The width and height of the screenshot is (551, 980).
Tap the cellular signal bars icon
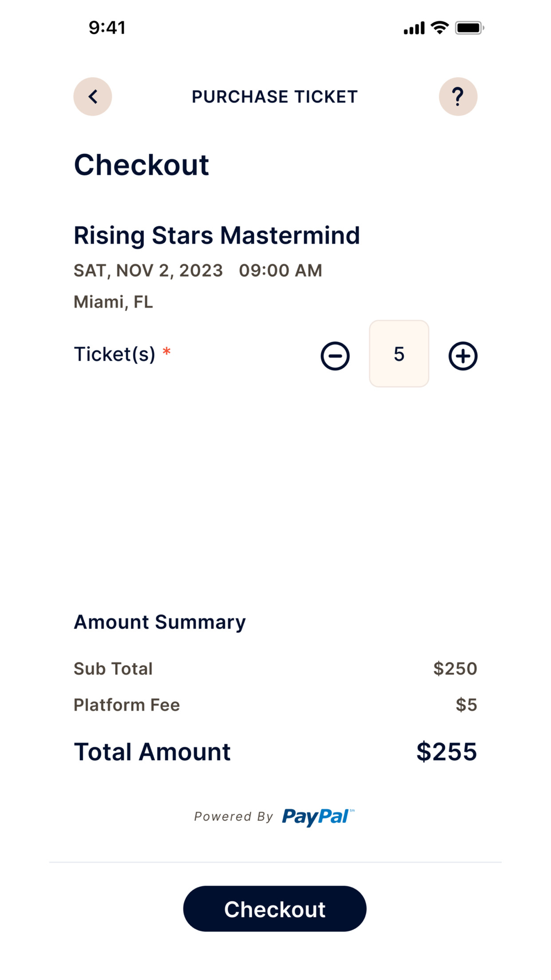click(x=414, y=28)
